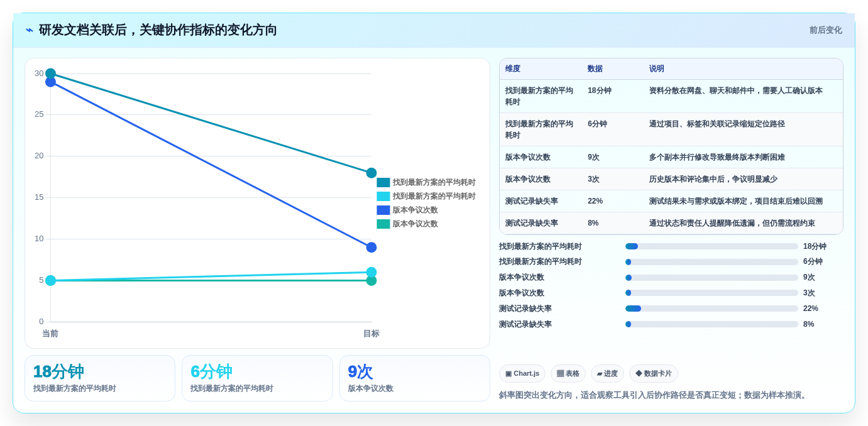Viewport: 868px width, 426px height.
Task: Click the 8% progress bar
Action: pyautogui.click(x=711, y=324)
